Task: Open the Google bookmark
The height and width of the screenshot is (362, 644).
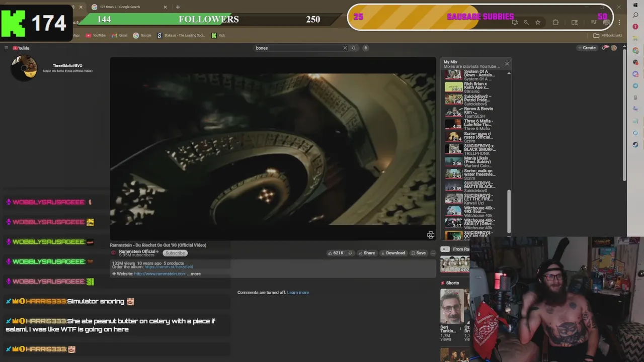Action: point(142,35)
